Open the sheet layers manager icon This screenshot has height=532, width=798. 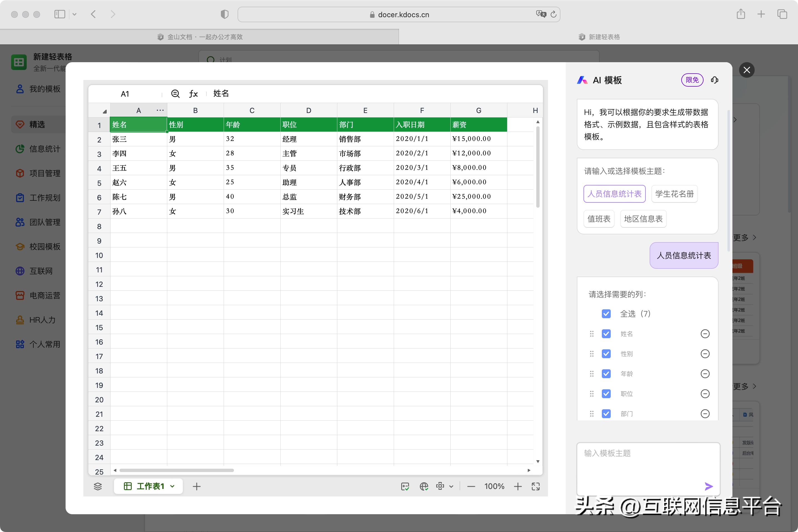tap(98, 486)
